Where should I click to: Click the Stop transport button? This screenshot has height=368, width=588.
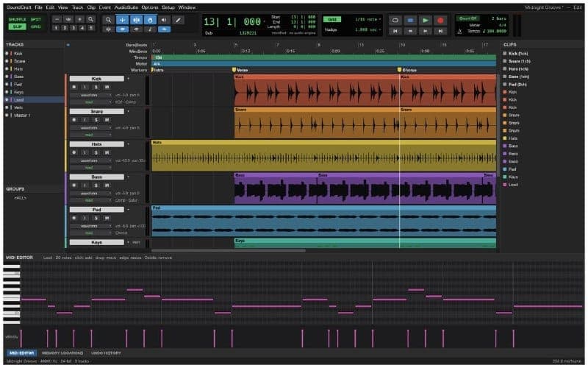(x=410, y=21)
